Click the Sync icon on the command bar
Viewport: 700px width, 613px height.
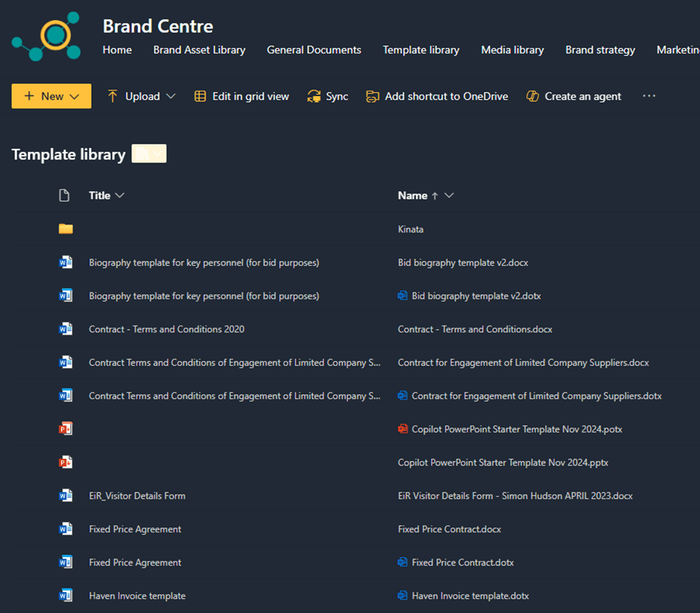(314, 96)
